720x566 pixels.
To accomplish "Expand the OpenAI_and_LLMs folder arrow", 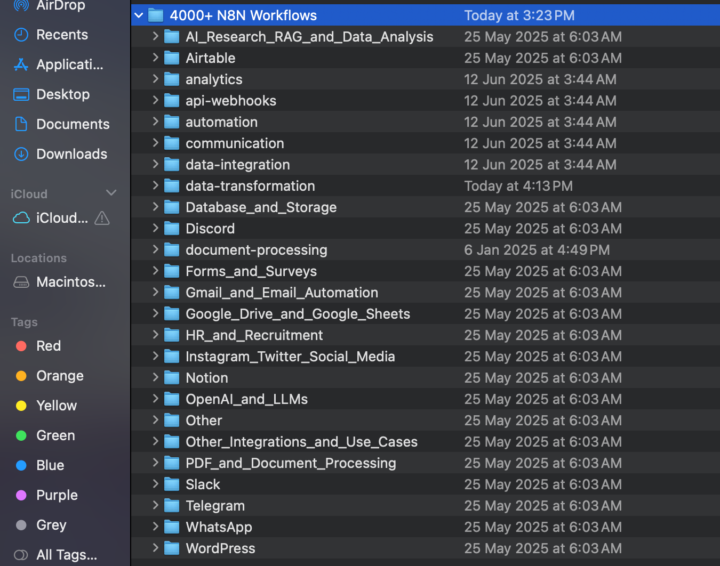I will pos(156,399).
